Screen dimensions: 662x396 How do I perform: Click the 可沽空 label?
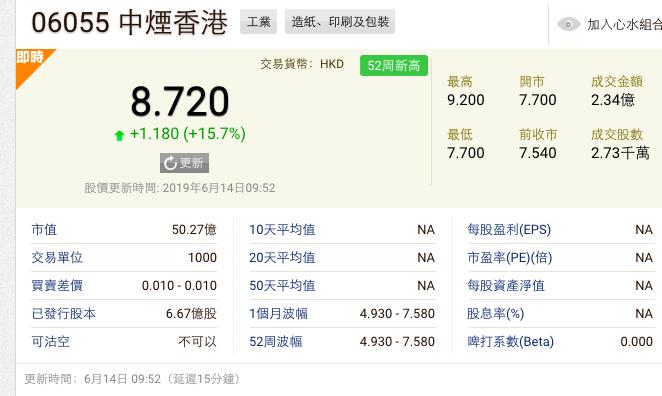50,342
